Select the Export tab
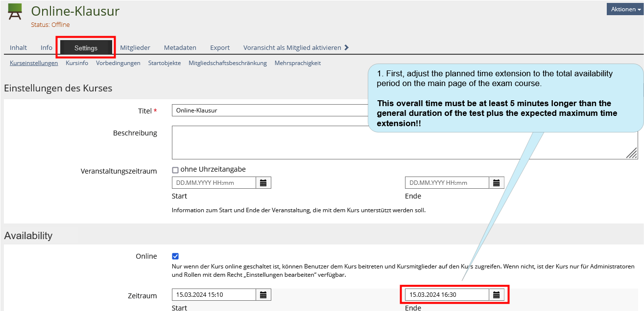 click(x=220, y=47)
